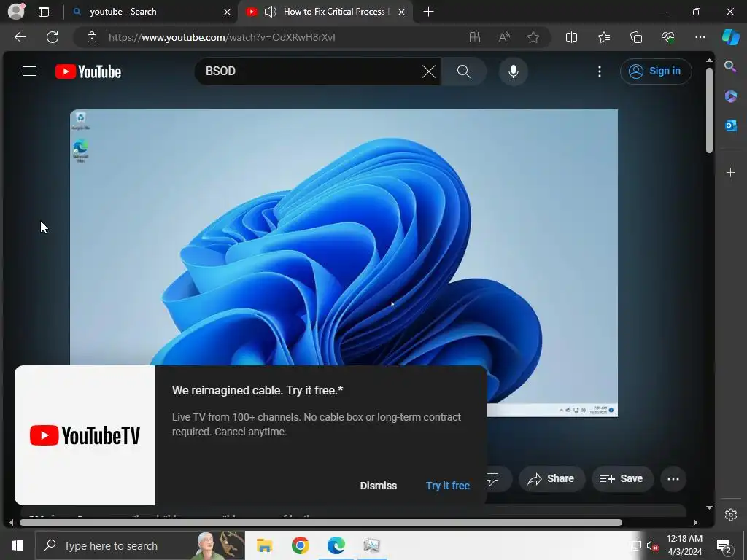Image resolution: width=747 pixels, height=560 pixels.
Task: Start voice search with microphone
Action: coord(513,71)
